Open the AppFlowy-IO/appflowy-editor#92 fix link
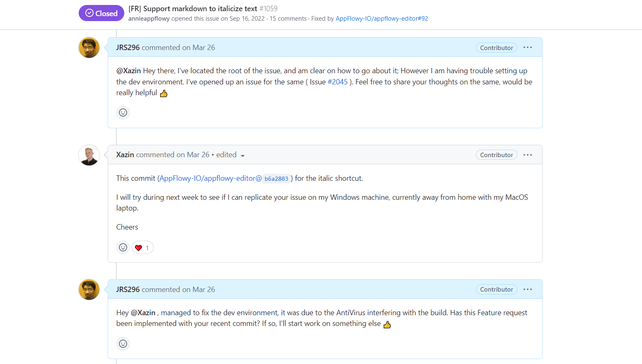The width and height of the screenshot is (642, 364). 381,19
